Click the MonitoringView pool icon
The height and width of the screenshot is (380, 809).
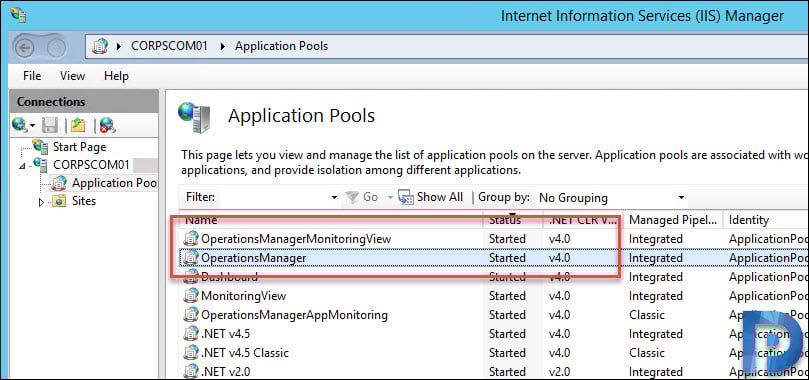[x=191, y=295]
